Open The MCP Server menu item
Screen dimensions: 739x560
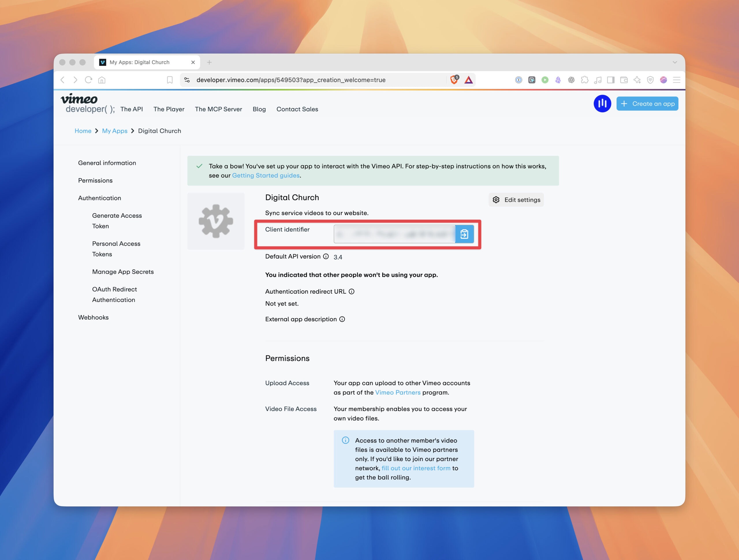pos(219,109)
